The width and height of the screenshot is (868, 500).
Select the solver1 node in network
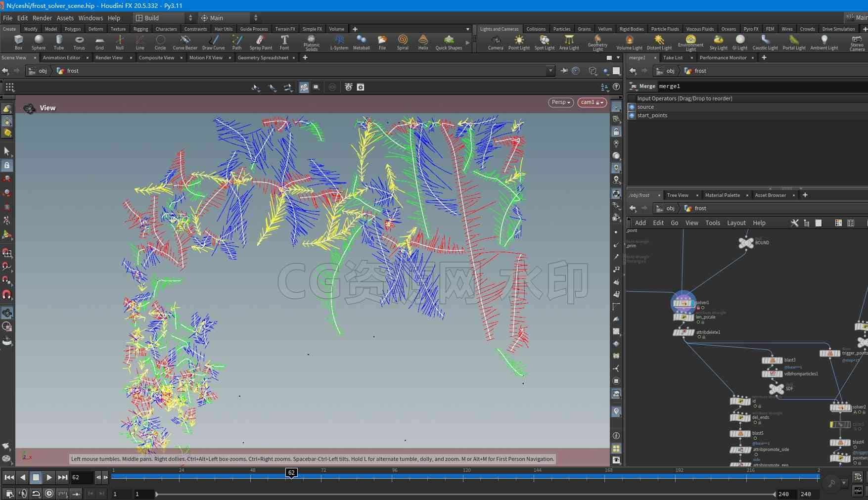point(683,303)
